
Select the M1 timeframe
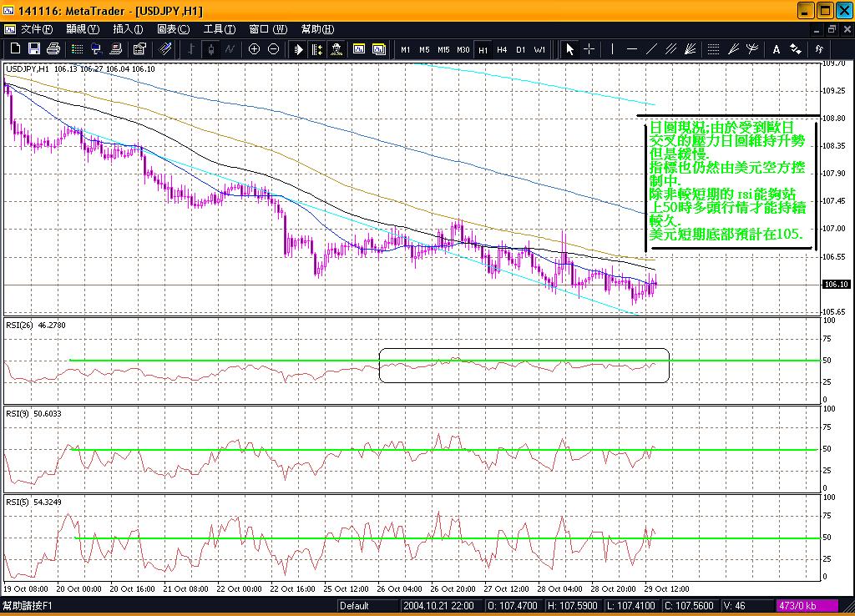tap(405, 49)
